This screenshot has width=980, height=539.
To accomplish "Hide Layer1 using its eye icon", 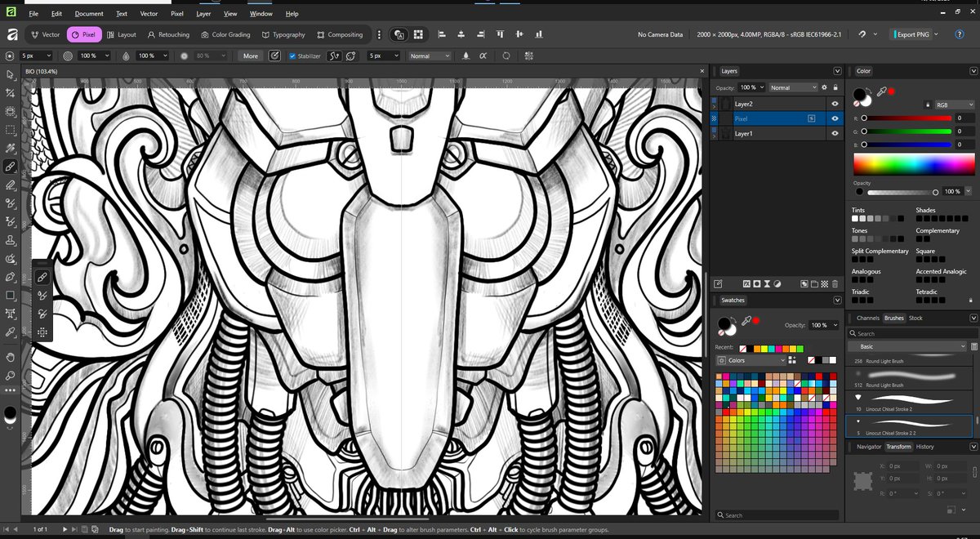I will tap(835, 133).
